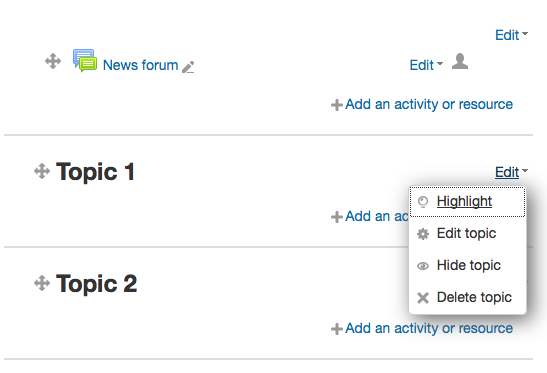Open the News forum link
Viewport: 547px width, 373px height.
[141, 65]
